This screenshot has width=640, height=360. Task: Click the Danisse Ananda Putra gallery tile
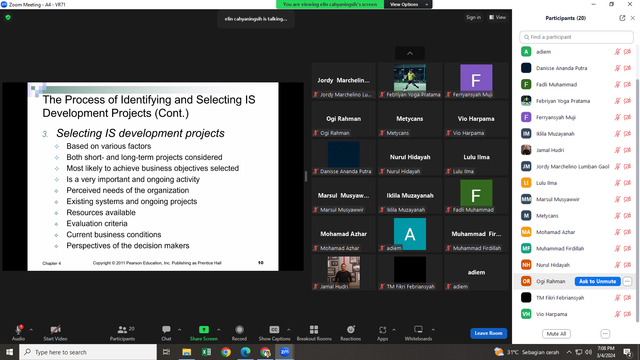[x=344, y=157]
